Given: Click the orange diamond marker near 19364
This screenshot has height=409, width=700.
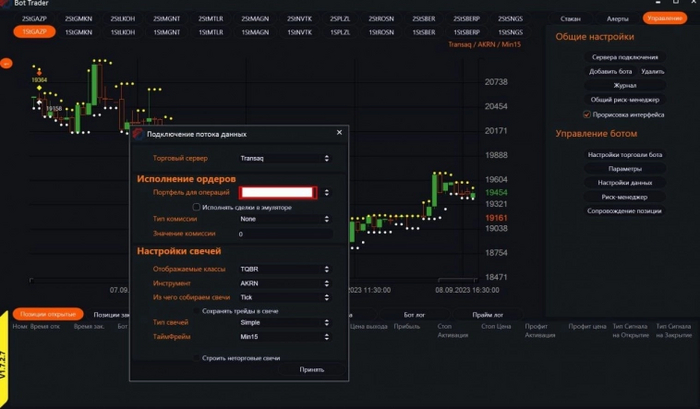Looking at the screenshot, I should 39,72.
